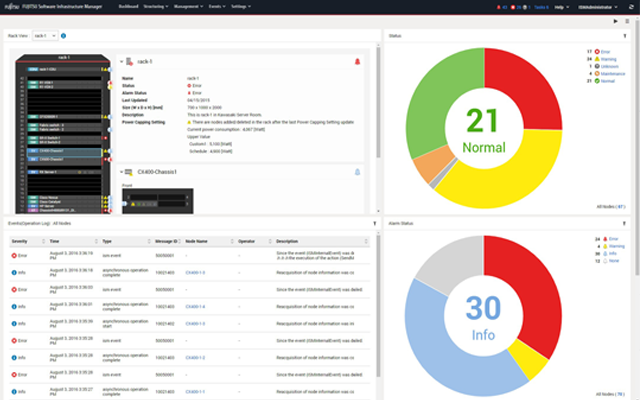Image resolution: width=640 pixels, height=400 pixels.
Task: Collapse the rack-1 details section
Action: click(121, 62)
